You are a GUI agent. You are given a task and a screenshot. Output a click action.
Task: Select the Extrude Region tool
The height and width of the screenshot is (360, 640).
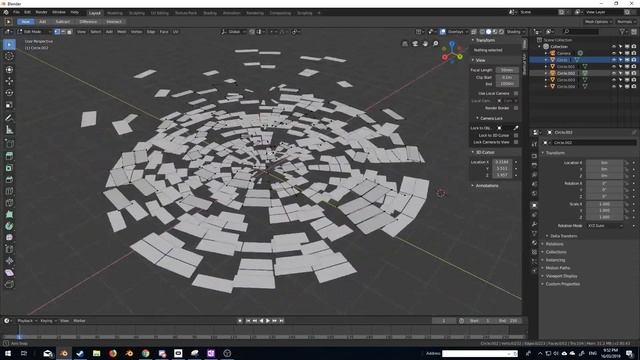coord(9,156)
